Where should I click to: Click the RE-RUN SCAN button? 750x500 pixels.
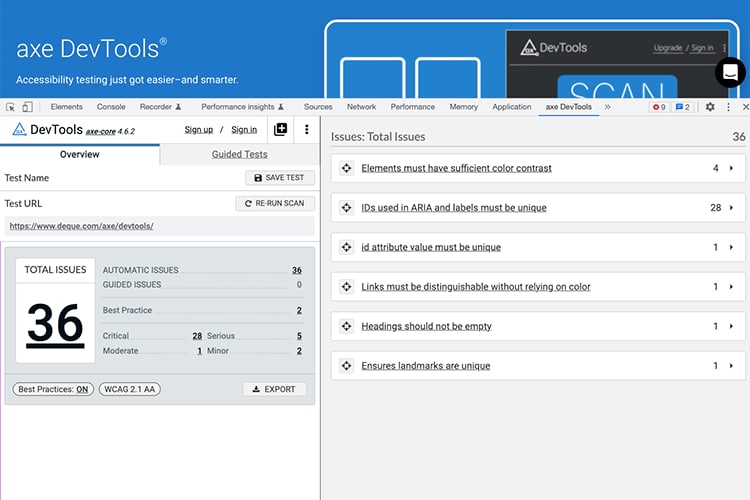click(x=275, y=203)
